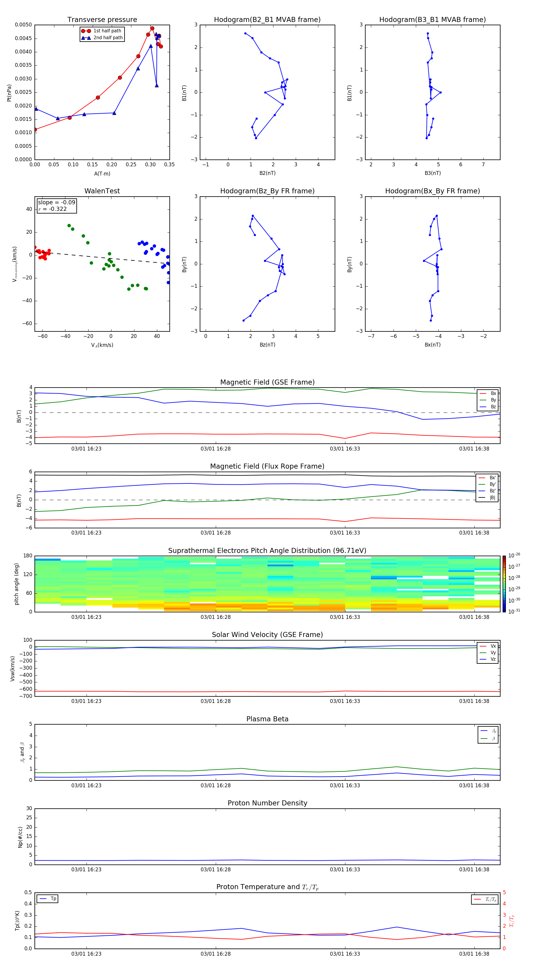This screenshot has width=535, height=980.
Task: Click the 'Magnetic Field (GSE Frame)' title
Action: point(267,382)
